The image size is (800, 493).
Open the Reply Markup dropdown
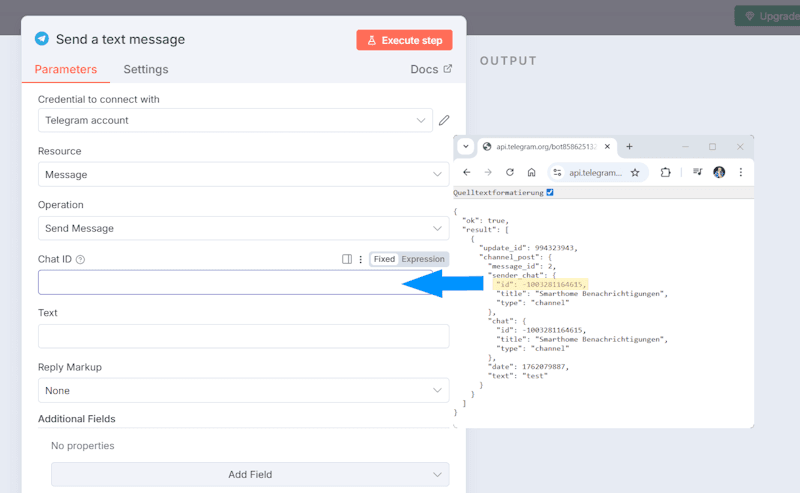(243, 391)
